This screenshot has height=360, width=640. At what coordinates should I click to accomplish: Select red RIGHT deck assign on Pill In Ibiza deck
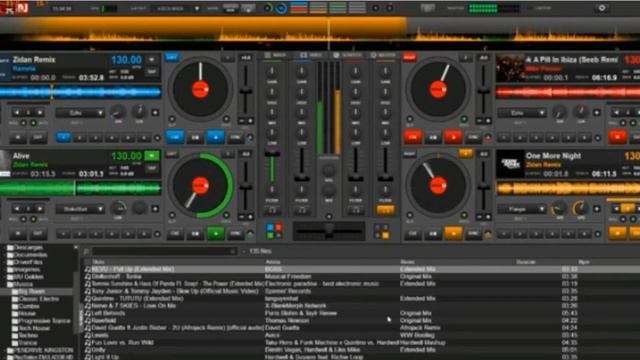pos(409,58)
